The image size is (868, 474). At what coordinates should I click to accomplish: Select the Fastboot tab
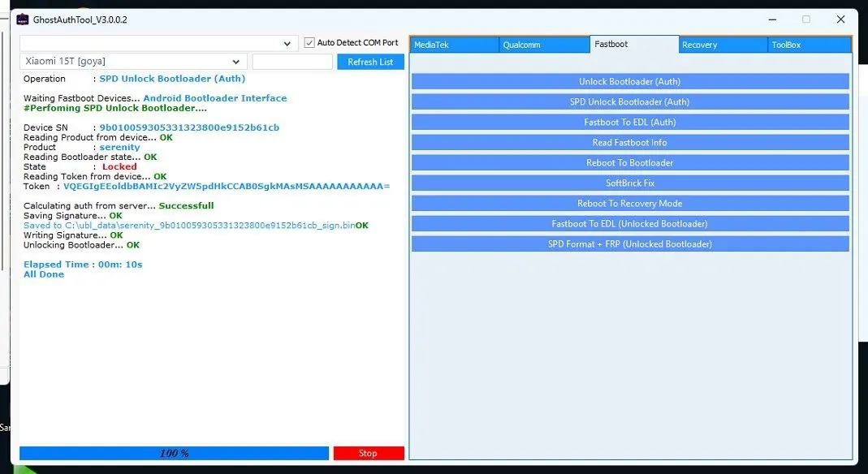tap(634, 45)
